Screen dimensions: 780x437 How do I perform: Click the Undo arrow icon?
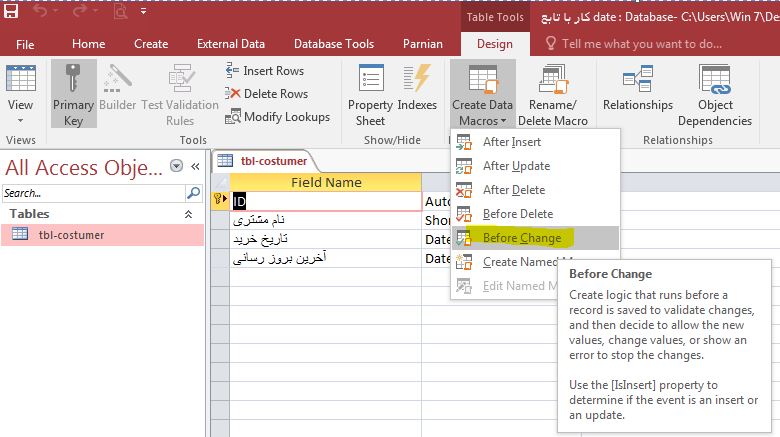(x=40, y=11)
